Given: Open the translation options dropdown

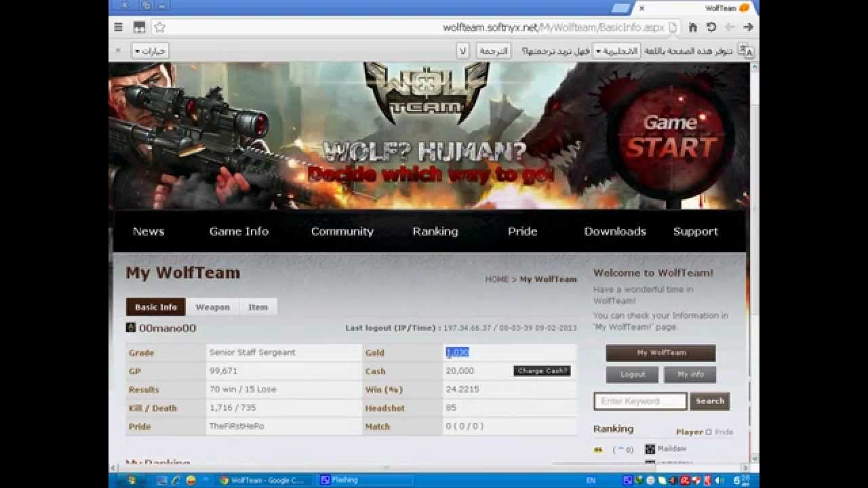Looking at the screenshot, I should click(150, 51).
